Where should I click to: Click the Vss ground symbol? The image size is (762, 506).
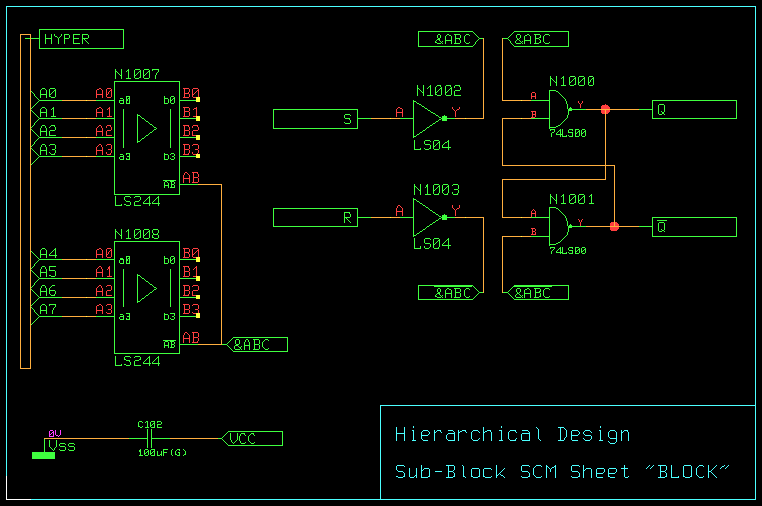pos(43,455)
